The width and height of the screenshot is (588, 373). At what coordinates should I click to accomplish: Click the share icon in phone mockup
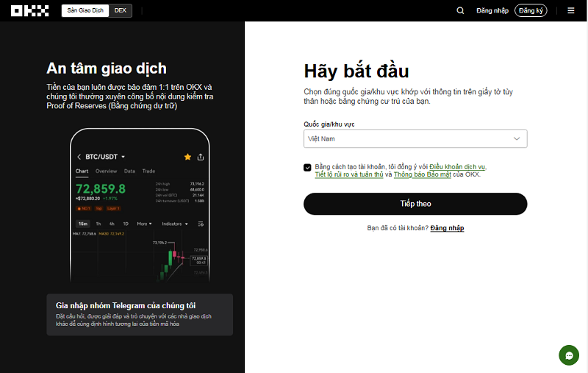point(201,157)
